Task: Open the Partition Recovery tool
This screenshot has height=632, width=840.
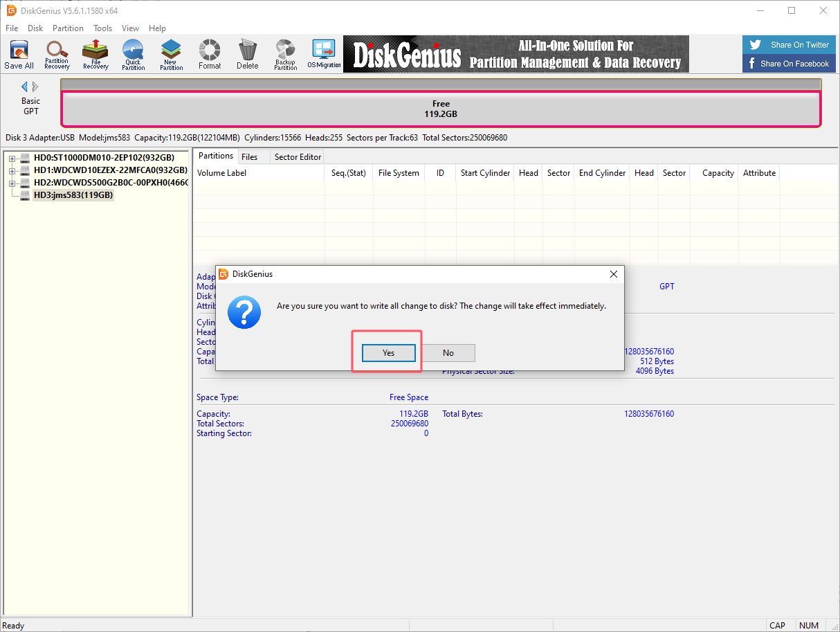Action: pyautogui.click(x=57, y=55)
